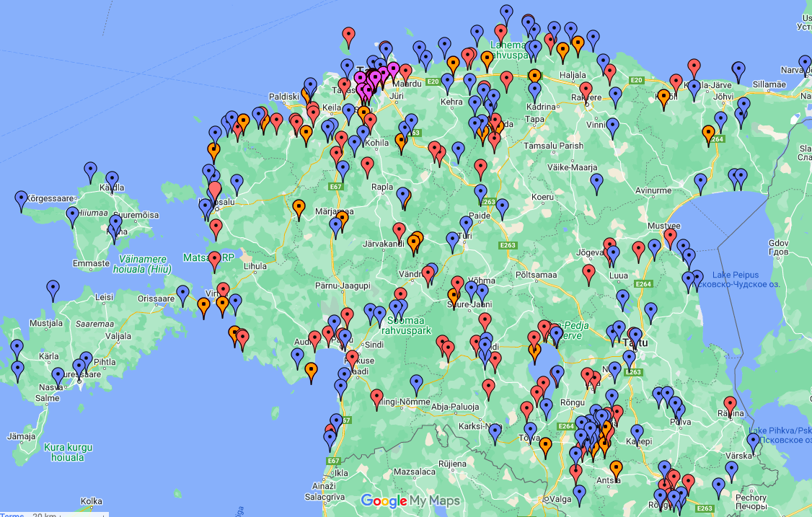This screenshot has height=517, width=812.
Task: Select the orange pin above Antsla
Action: click(616, 469)
